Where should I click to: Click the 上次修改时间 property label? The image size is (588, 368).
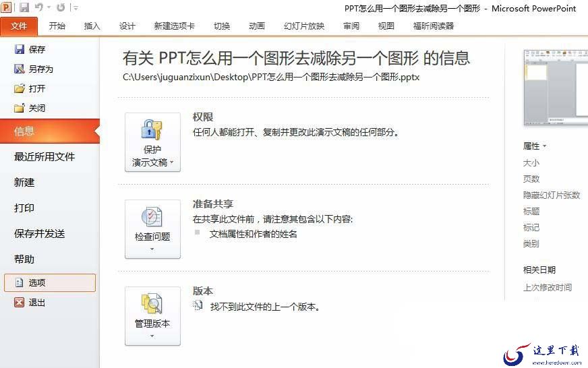(x=547, y=287)
